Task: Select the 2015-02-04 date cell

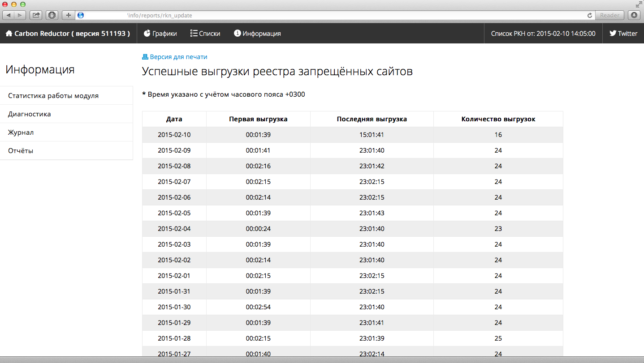Action: tap(174, 229)
